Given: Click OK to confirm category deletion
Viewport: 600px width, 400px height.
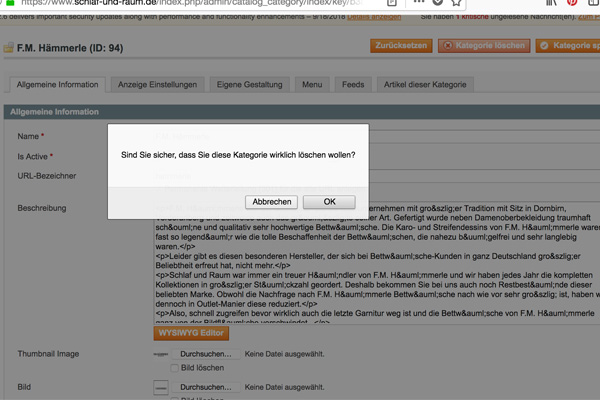Looking at the screenshot, I should 329,202.
